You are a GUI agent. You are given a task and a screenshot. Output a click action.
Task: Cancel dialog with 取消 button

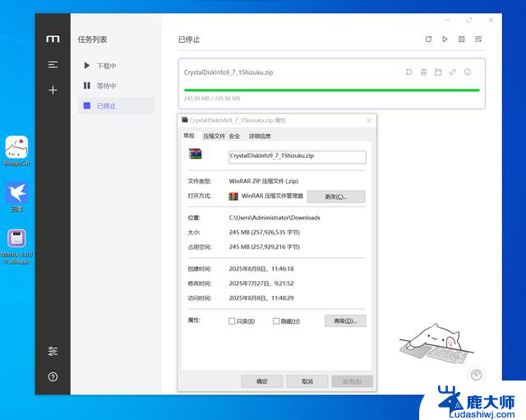point(307,381)
